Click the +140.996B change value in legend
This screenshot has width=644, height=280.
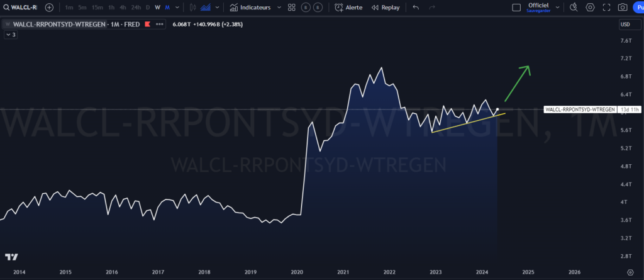tap(206, 25)
